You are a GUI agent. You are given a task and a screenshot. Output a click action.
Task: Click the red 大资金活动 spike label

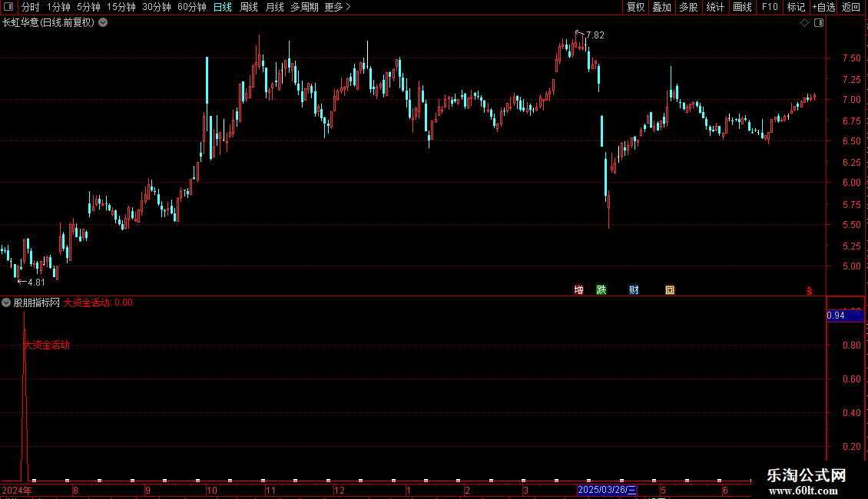coord(47,345)
